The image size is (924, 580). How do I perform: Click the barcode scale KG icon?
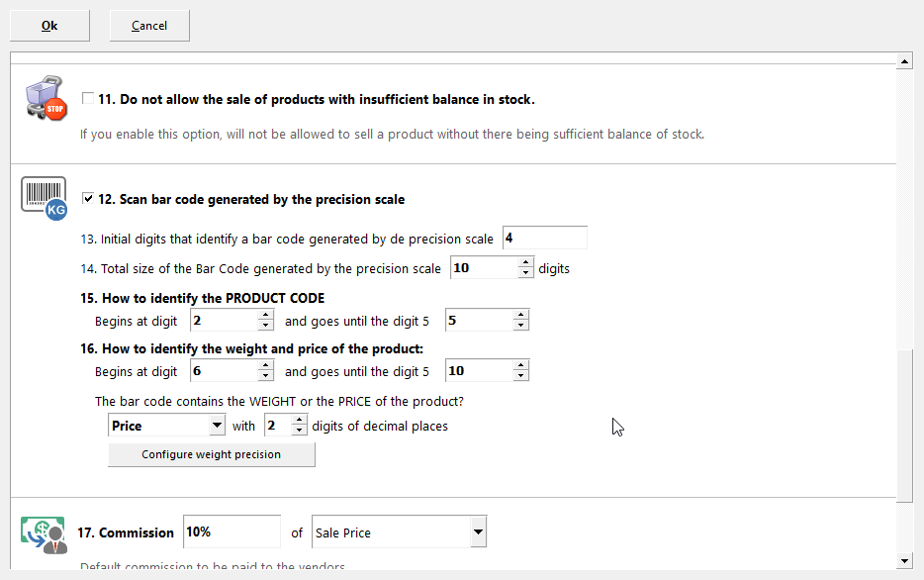pyautogui.click(x=44, y=198)
